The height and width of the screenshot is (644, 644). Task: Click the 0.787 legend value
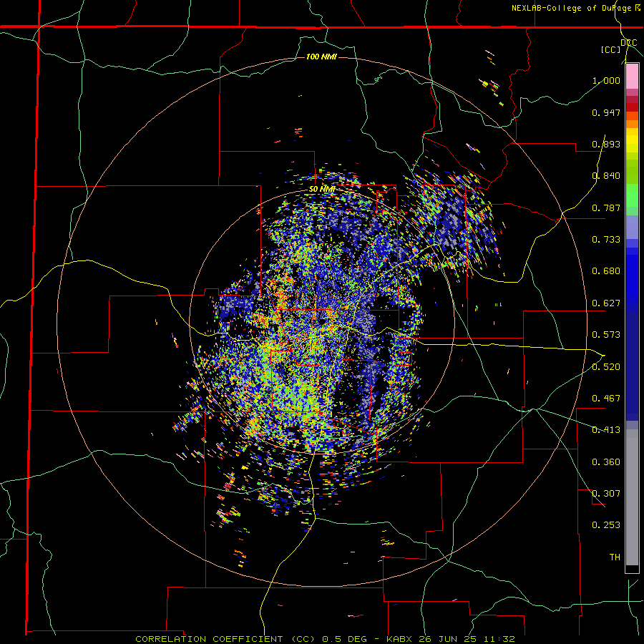[x=606, y=208]
